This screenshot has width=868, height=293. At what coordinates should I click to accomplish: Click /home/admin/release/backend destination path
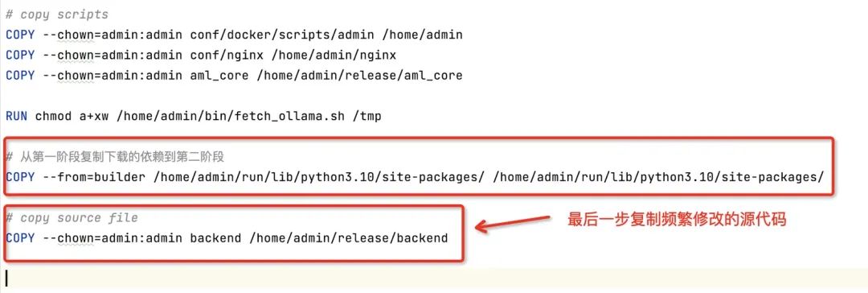coord(348,238)
